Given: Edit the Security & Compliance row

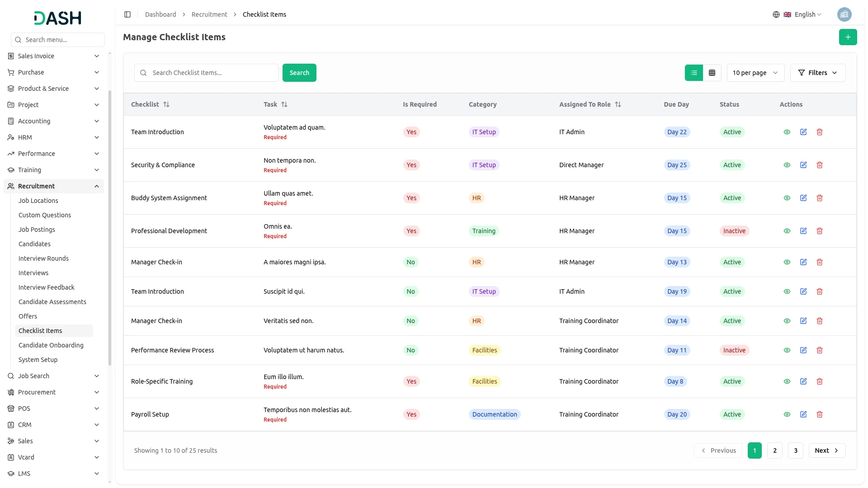Looking at the screenshot, I should [x=803, y=165].
